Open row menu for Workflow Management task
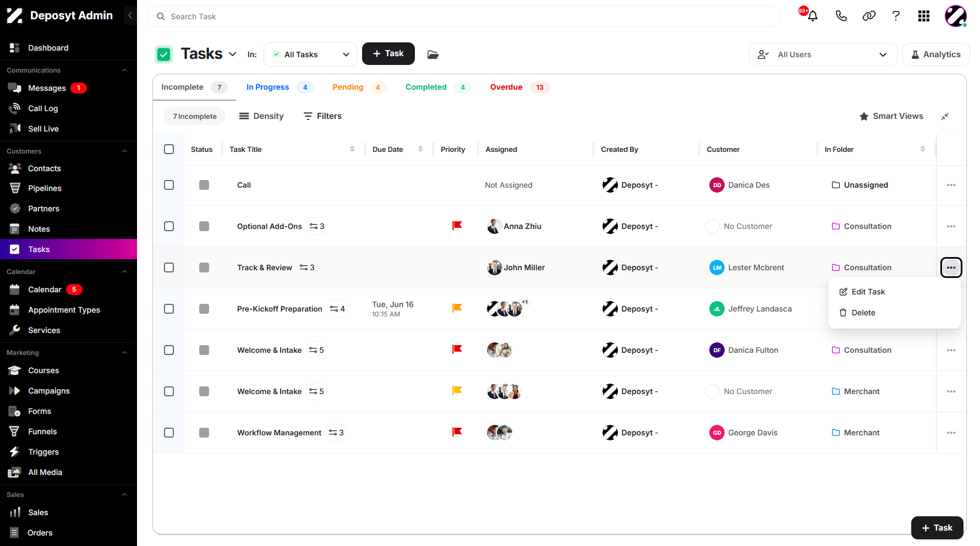 point(951,433)
